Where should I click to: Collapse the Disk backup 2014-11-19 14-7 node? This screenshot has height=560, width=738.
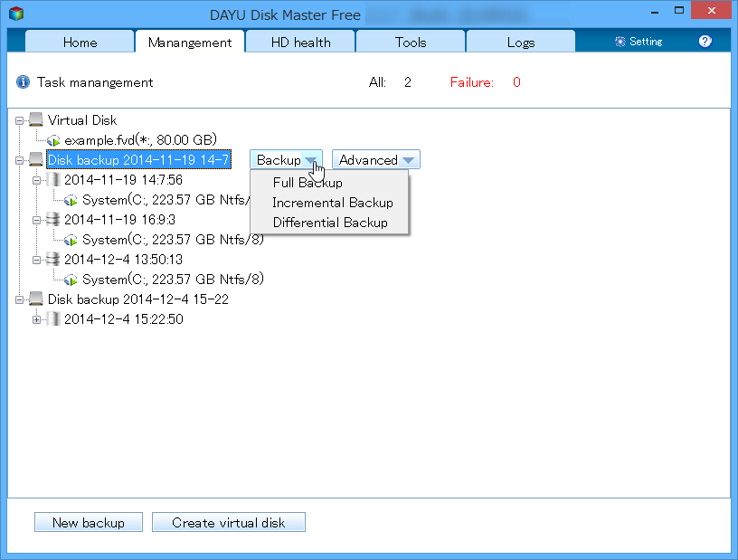pos(19,161)
